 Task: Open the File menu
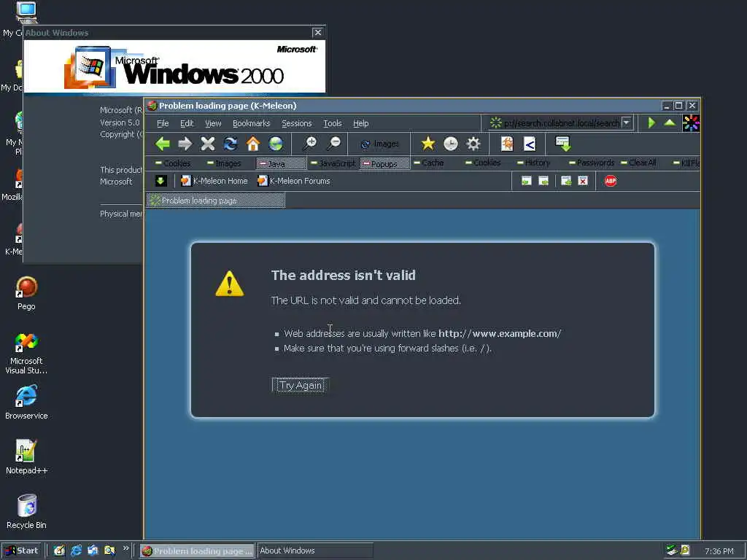163,123
